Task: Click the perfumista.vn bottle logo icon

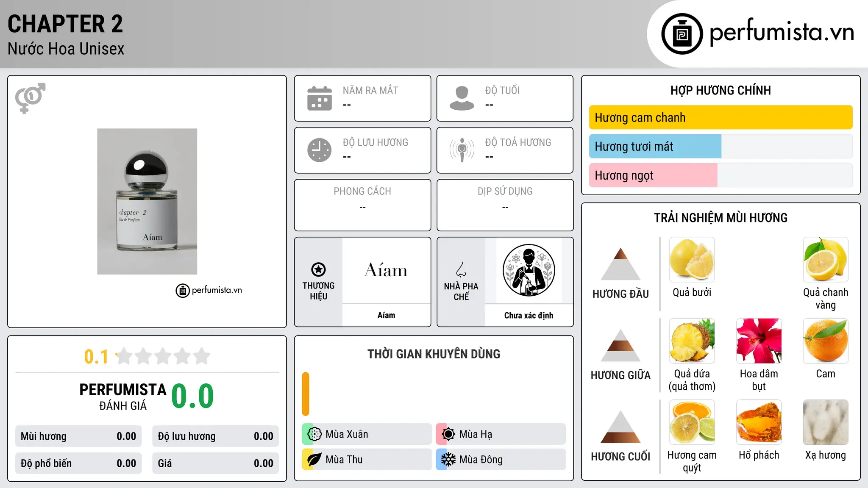Action: pos(682,34)
